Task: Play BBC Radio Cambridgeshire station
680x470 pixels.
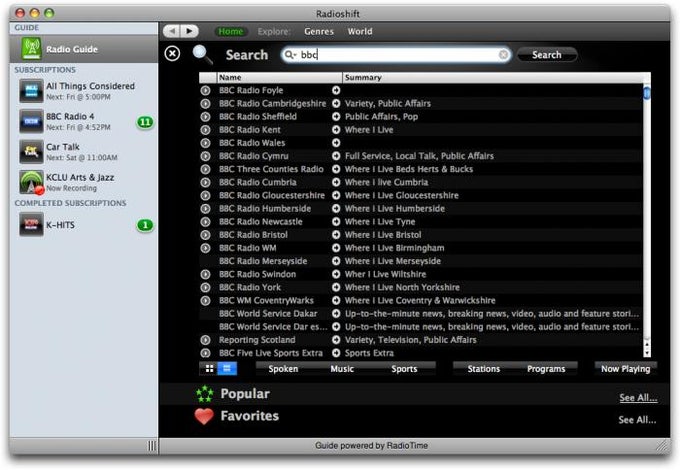Action: coord(206,104)
